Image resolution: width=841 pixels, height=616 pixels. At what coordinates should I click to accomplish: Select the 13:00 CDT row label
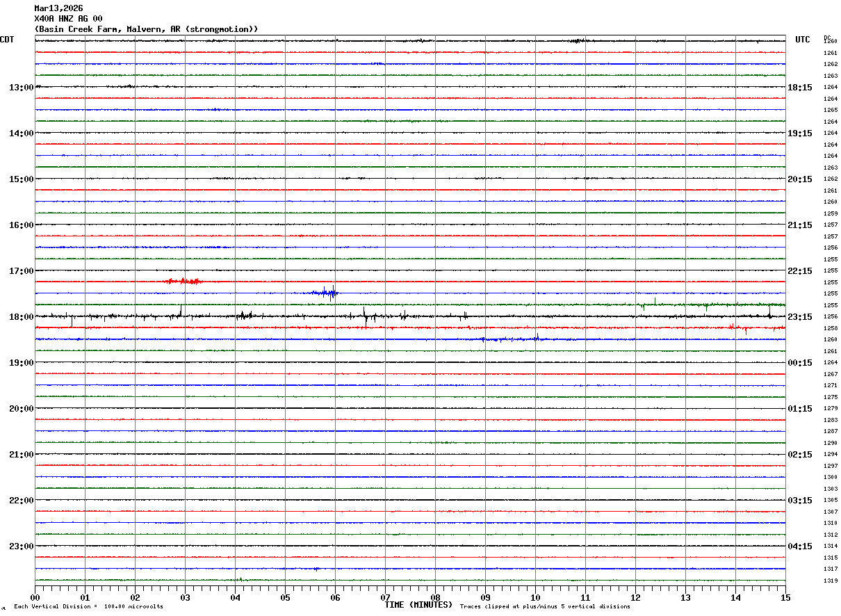pos(22,88)
